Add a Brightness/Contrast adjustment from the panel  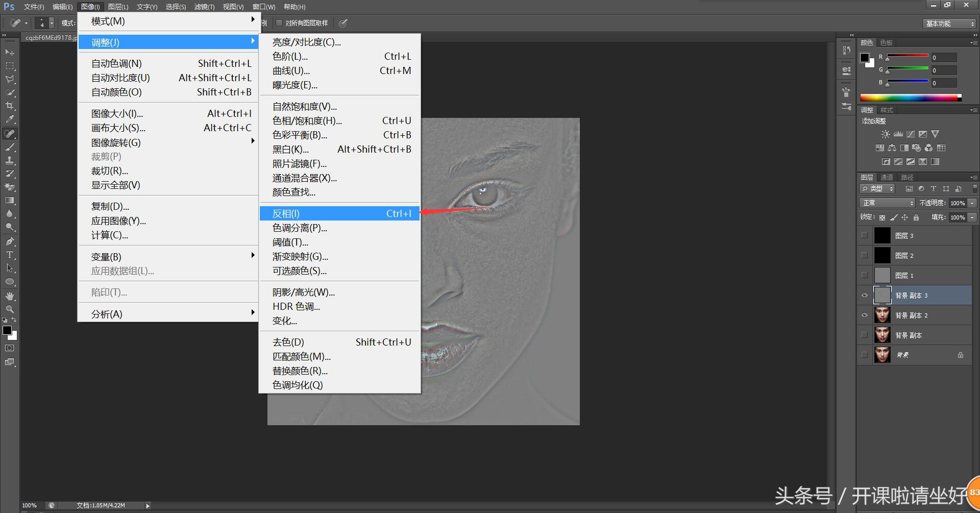pyautogui.click(x=886, y=134)
